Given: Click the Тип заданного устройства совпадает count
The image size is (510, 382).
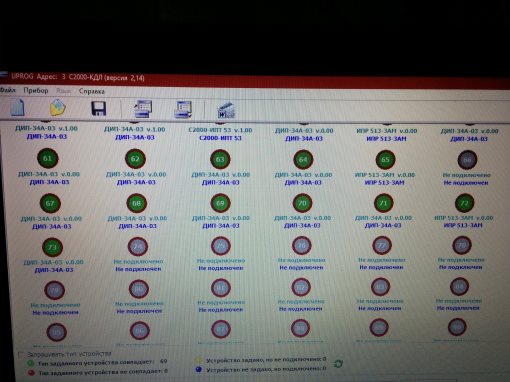Looking at the screenshot, I should tap(163, 361).
